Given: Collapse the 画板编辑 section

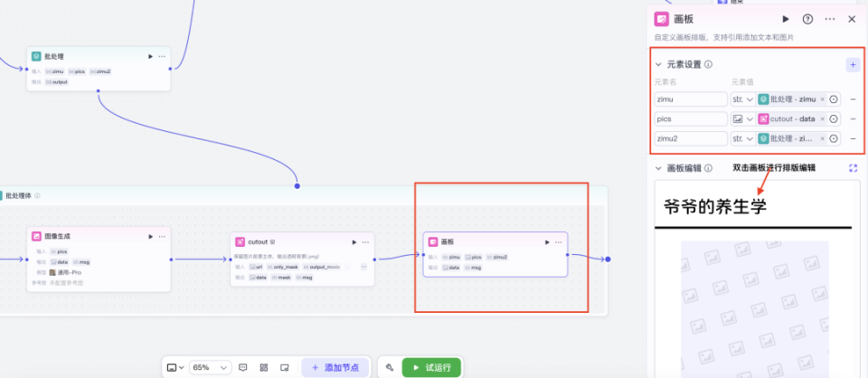Looking at the screenshot, I should coord(658,168).
